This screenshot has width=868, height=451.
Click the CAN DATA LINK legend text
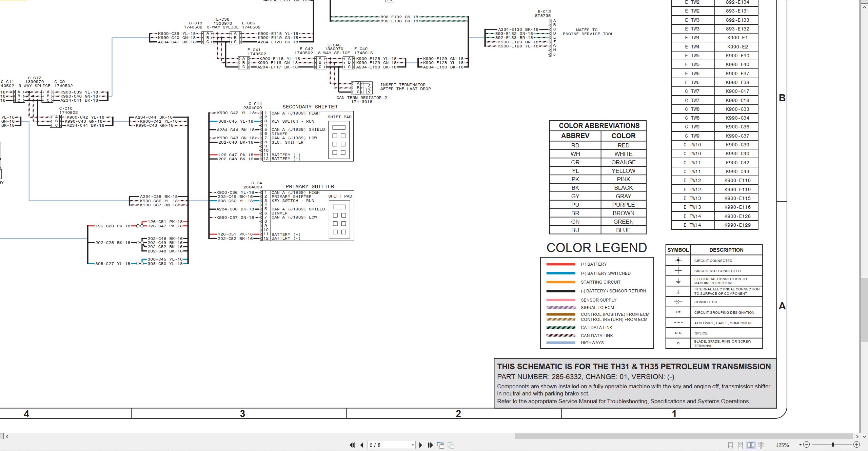point(597,336)
